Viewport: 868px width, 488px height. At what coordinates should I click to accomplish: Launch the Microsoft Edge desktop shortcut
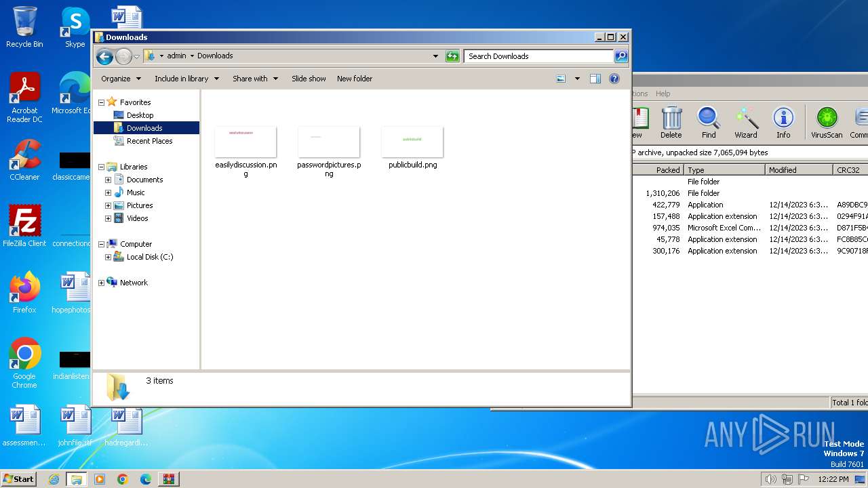[x=73, y=94]
